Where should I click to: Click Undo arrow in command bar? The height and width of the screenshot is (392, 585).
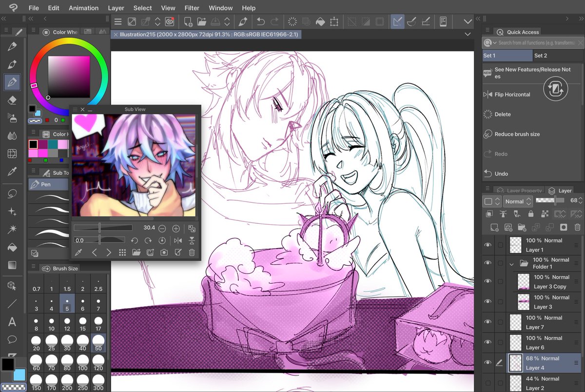pos(261,21)
